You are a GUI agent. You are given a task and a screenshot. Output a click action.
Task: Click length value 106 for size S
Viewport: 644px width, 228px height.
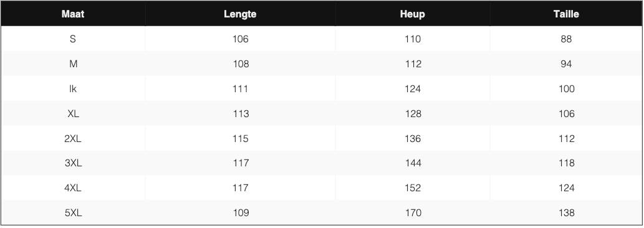pos(240,39)
